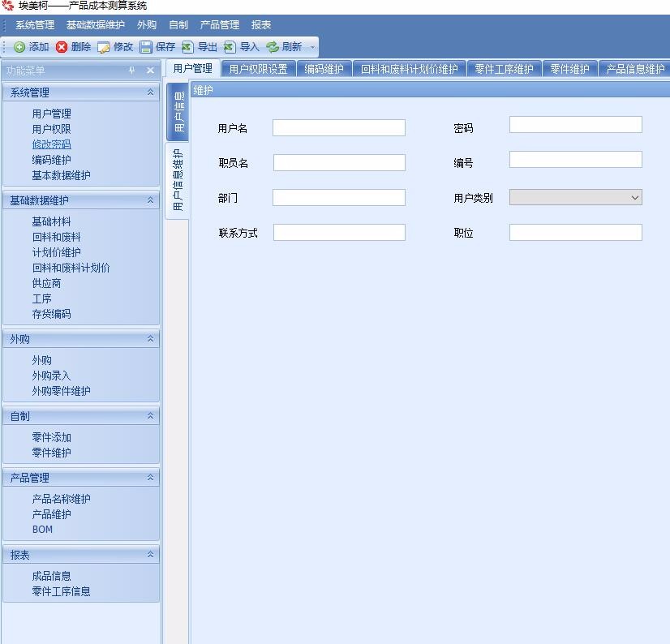Switch to the 零件维护 tab
Viewport: 670px width, 644px height.
(569, 69)
